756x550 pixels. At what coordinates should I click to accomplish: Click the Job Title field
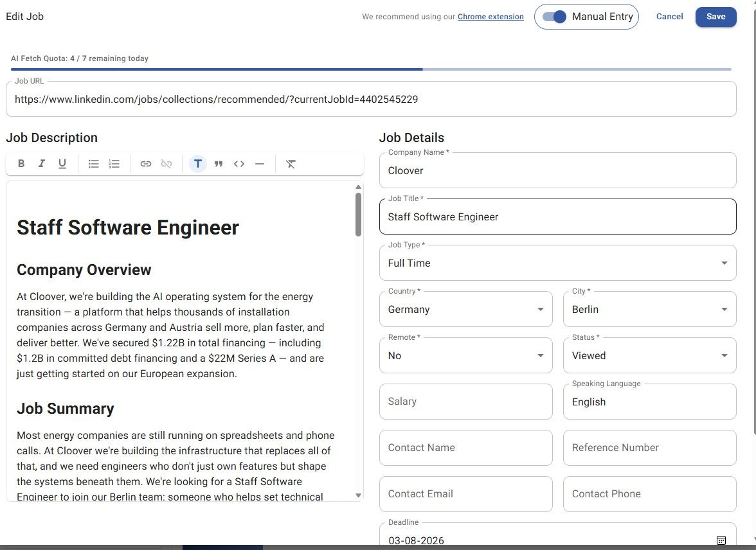pos(558,217)
